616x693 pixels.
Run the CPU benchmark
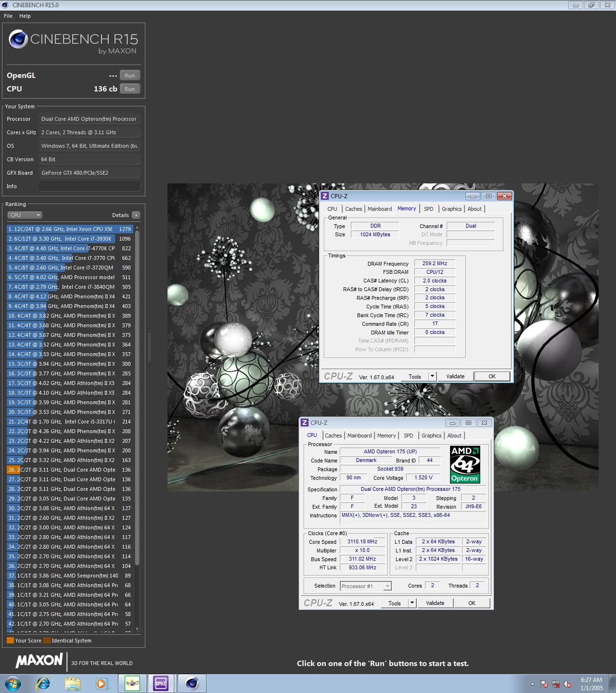coord(130,89)
